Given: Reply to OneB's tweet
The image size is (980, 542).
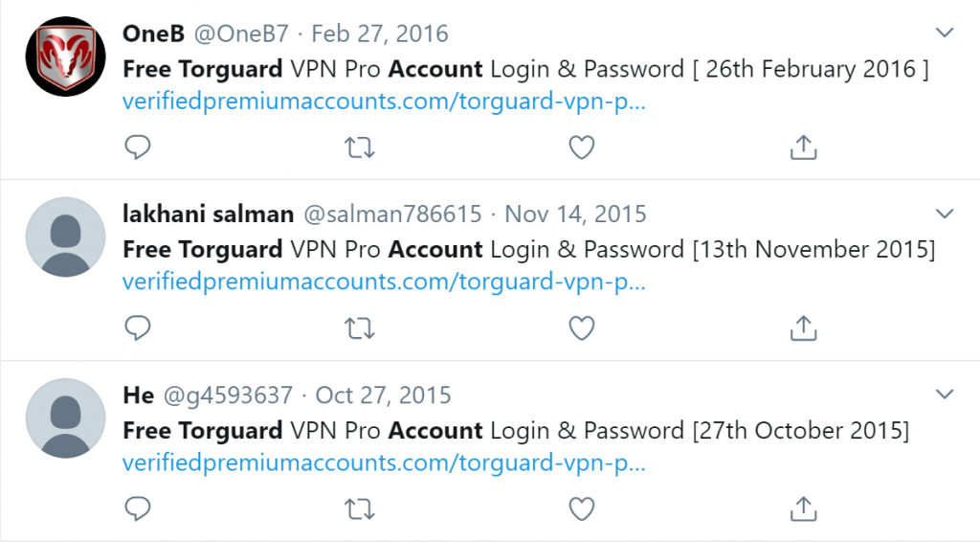Looking at the screenshot, I should (x=138, y=147).
